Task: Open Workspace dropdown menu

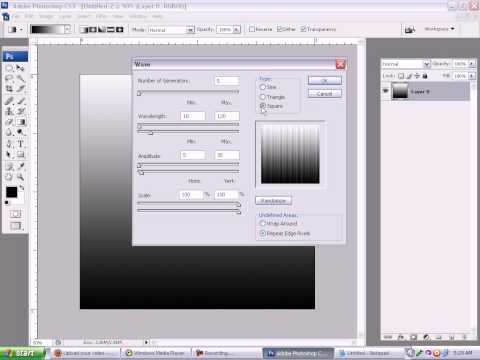Action: click(440, 29)
